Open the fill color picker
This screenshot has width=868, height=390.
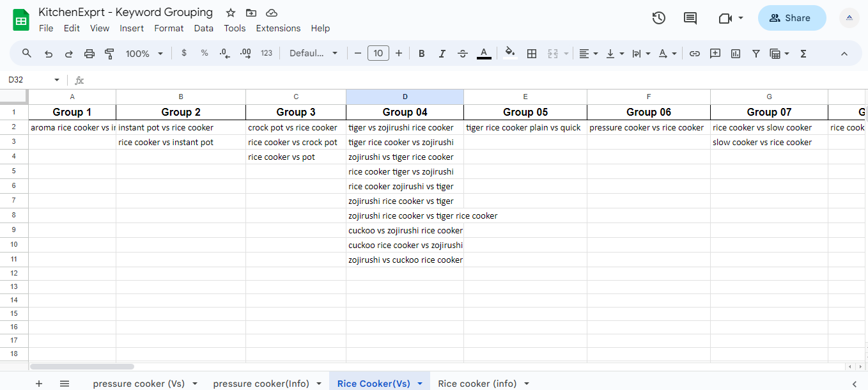(x=509, y=54)
